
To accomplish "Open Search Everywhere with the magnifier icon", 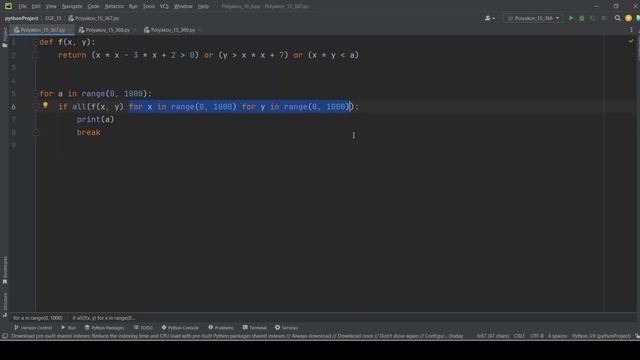I will [618, 18].
